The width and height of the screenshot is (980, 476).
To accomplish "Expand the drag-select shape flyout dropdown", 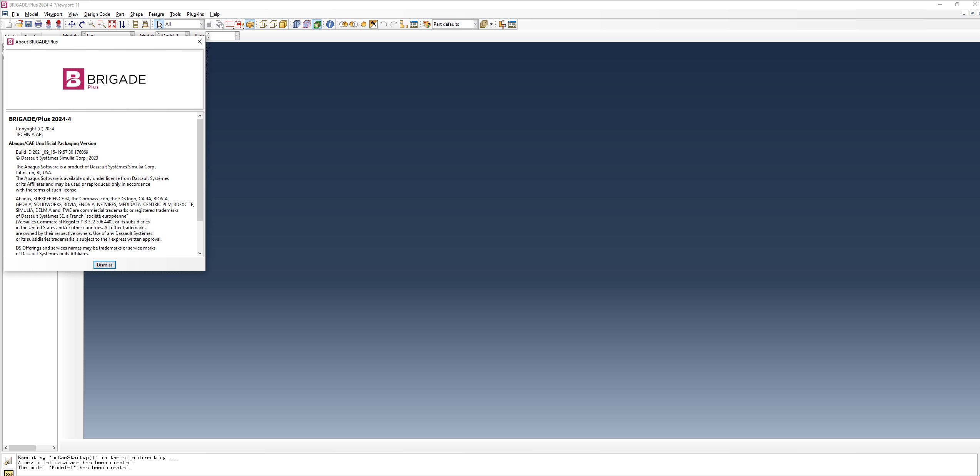I will tap(234, 28).
